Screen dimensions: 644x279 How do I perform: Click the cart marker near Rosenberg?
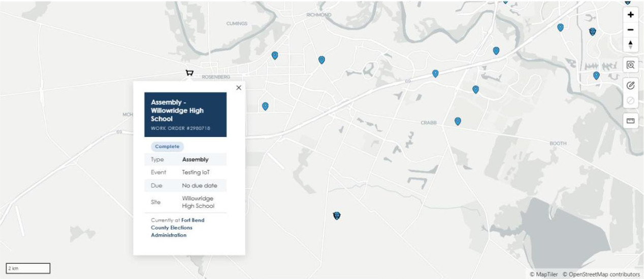click(x=189, y=74)
